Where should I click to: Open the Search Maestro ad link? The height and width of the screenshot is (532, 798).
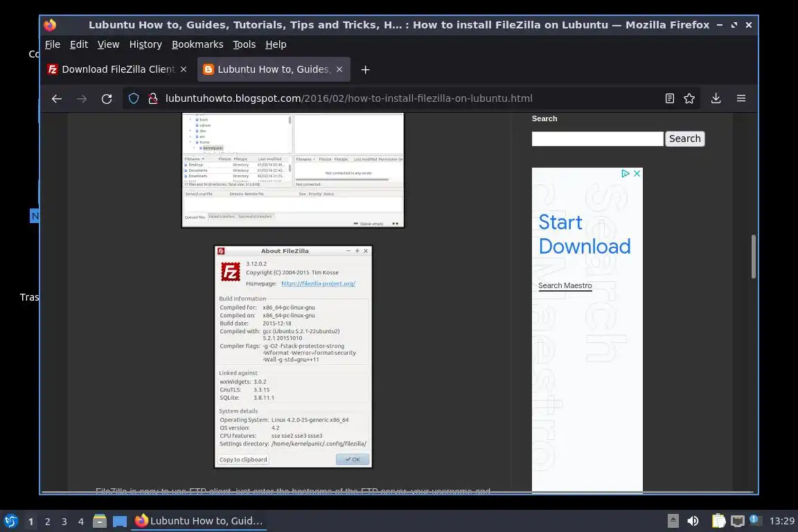pyautogui.click(x=565, y=285)
